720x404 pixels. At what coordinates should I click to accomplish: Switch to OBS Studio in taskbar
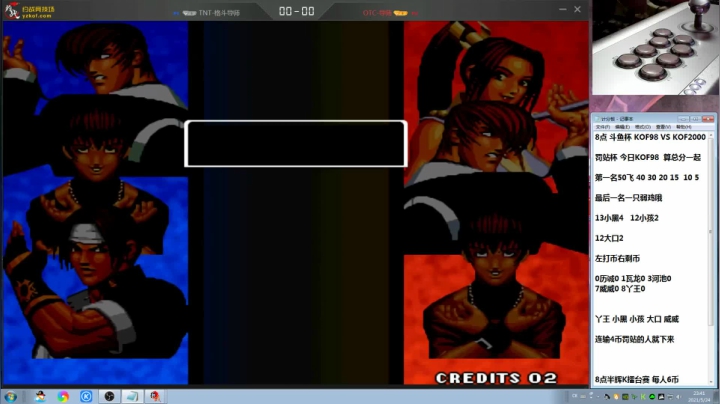pyautogui.click(x=109, y=396)
